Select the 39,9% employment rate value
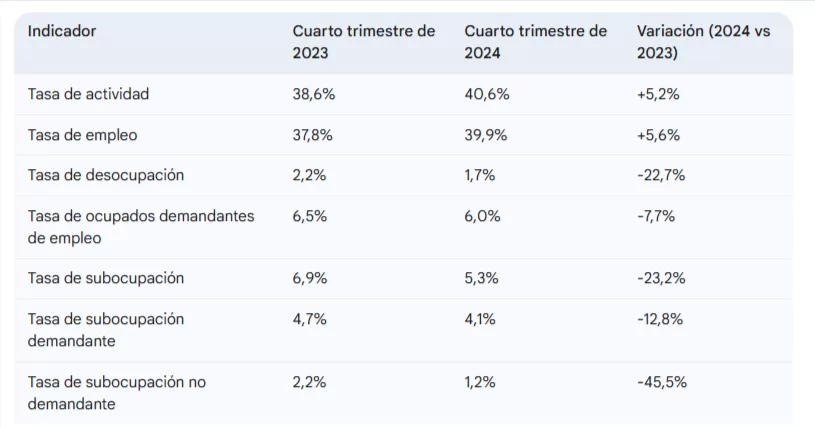815x427 pixels. point(486,135)
